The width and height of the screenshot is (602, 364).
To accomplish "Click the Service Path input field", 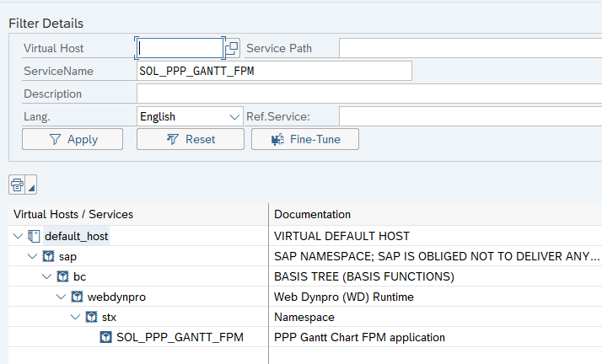I will (x=470, y=48).
